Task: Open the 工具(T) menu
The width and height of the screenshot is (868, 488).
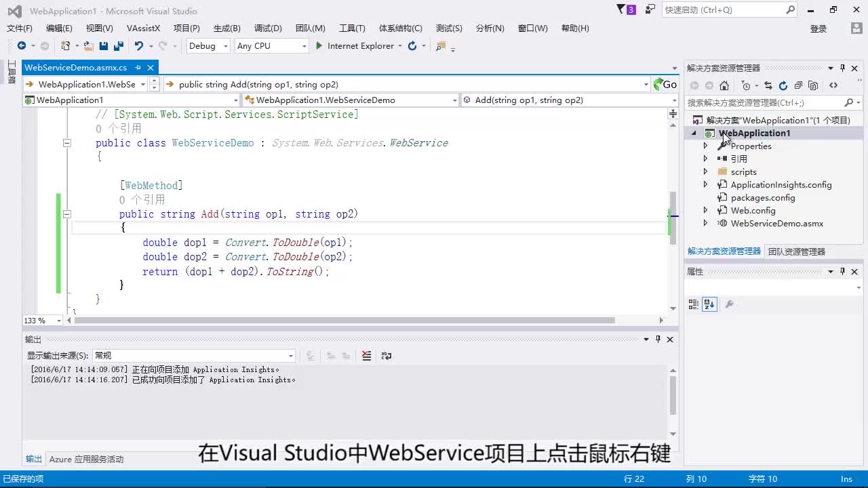Action: tap(352, 28)
